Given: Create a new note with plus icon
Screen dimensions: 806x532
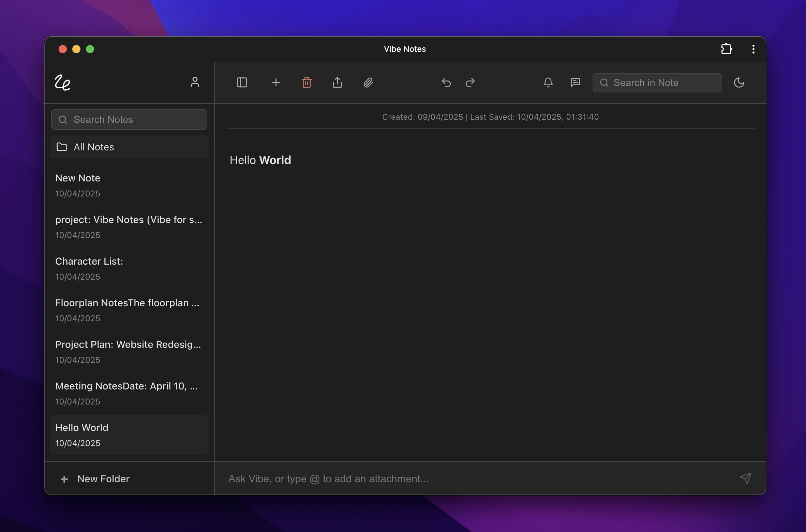Looking at the screenshot, I should tap(276, 83).
